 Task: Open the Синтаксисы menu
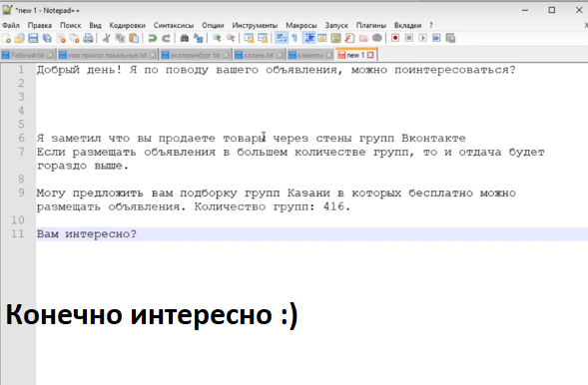point(174,26)
